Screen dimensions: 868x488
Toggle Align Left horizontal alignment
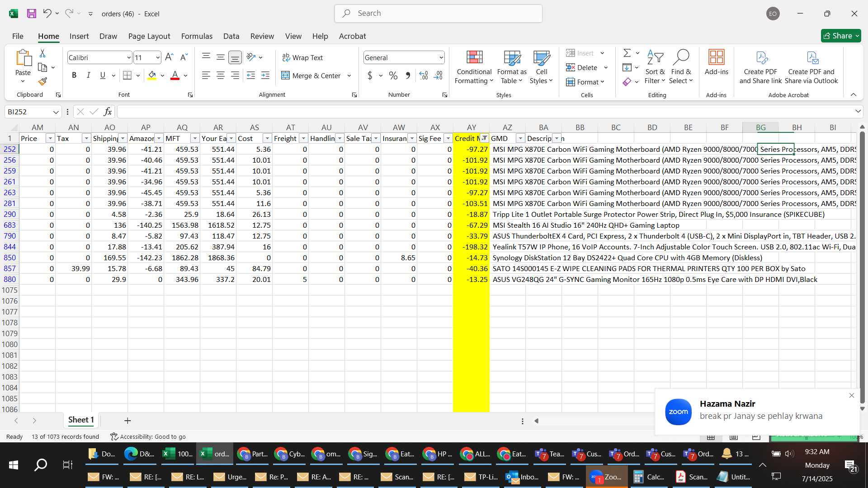(x=206, y=75)
